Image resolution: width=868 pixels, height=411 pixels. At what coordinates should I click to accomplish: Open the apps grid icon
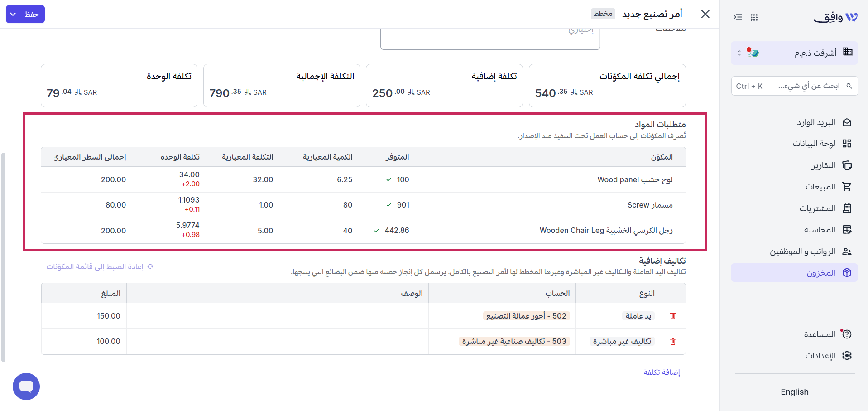(754, 17)
